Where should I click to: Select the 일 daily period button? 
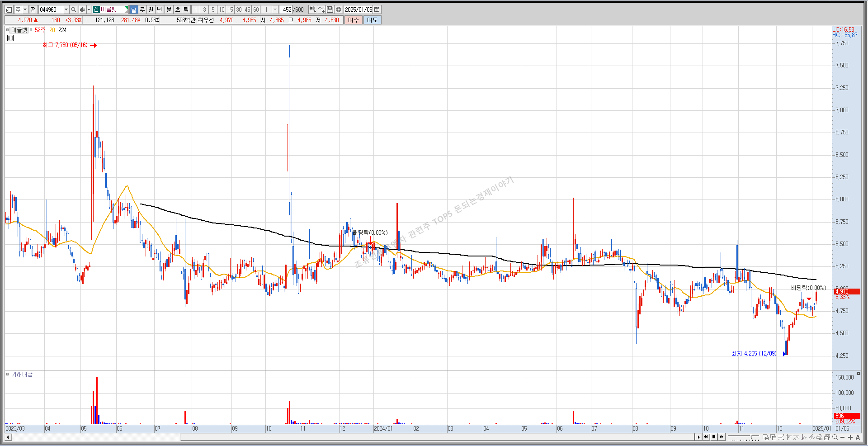tap(133, 9)
